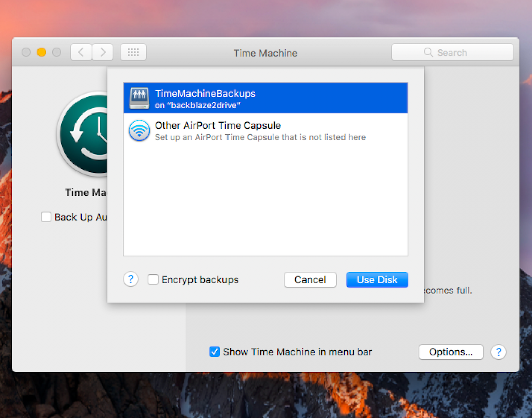Click the Cancel button
This screenshot has width=532, height=418.
pos(310,280)
